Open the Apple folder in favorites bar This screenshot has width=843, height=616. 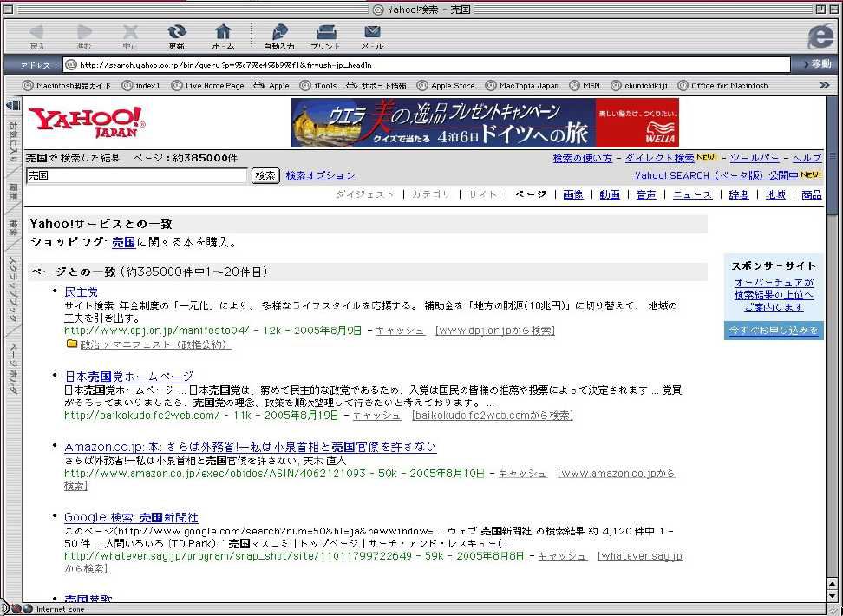click(271, 86)
